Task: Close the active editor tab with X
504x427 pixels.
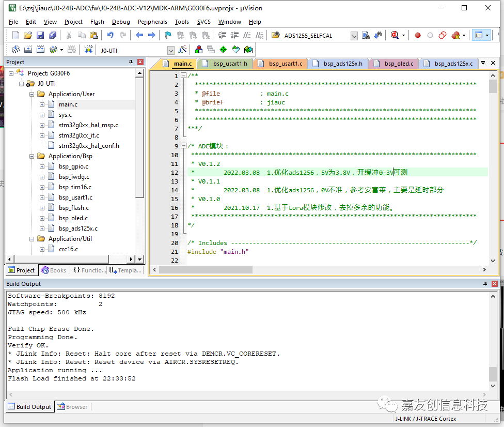Action: click(x=493, y=63)
